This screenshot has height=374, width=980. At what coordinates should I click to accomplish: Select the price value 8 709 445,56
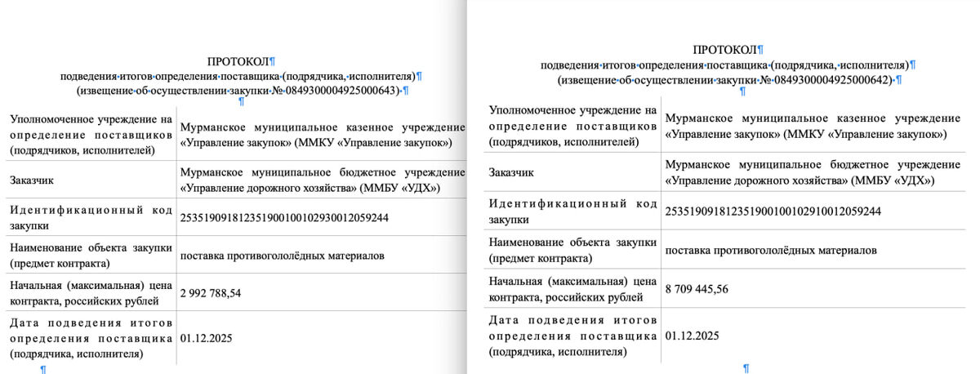coord(697,289)
